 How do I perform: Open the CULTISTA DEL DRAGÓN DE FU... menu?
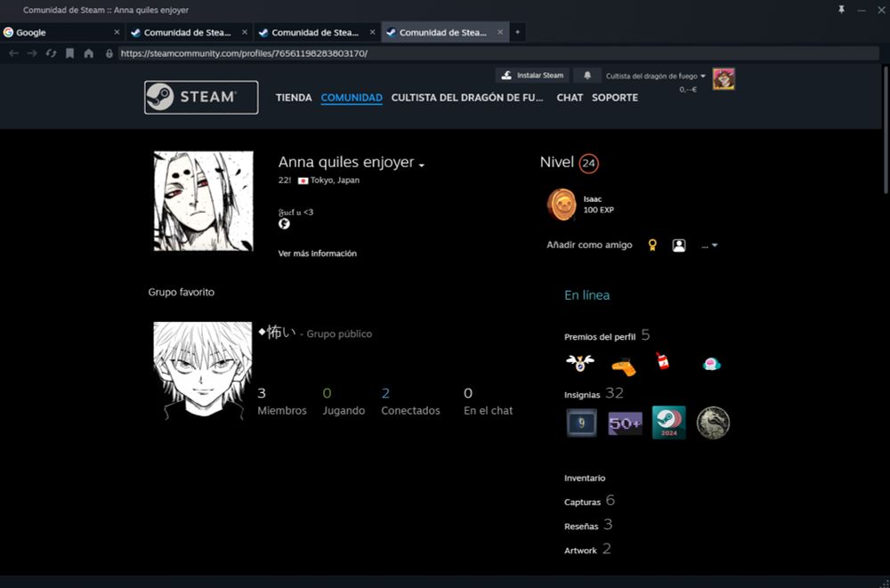pos(467,98)
